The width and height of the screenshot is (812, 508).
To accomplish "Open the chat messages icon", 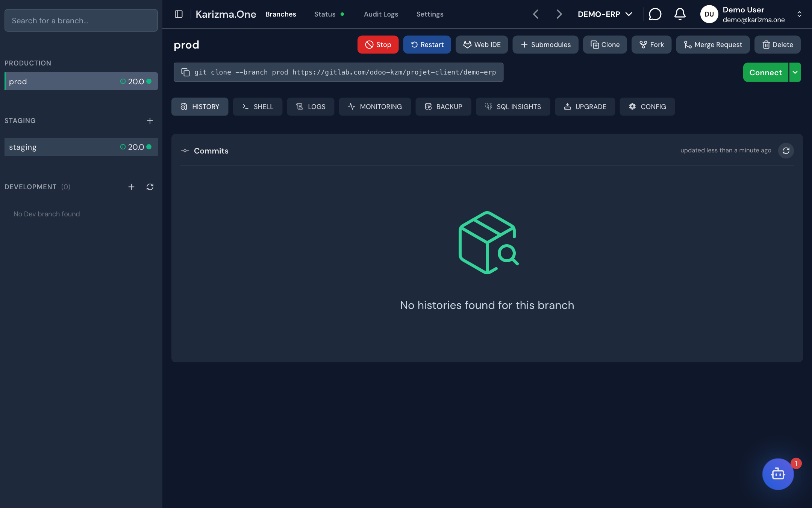I will click(x=655, y=14).
